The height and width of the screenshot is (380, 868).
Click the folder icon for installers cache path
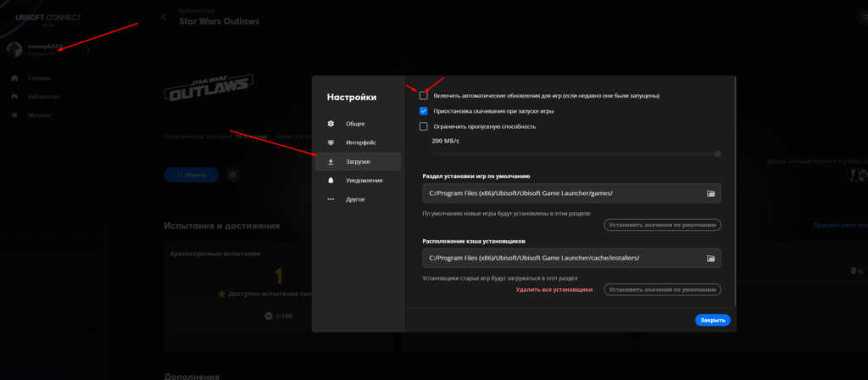tap(710, 258)
